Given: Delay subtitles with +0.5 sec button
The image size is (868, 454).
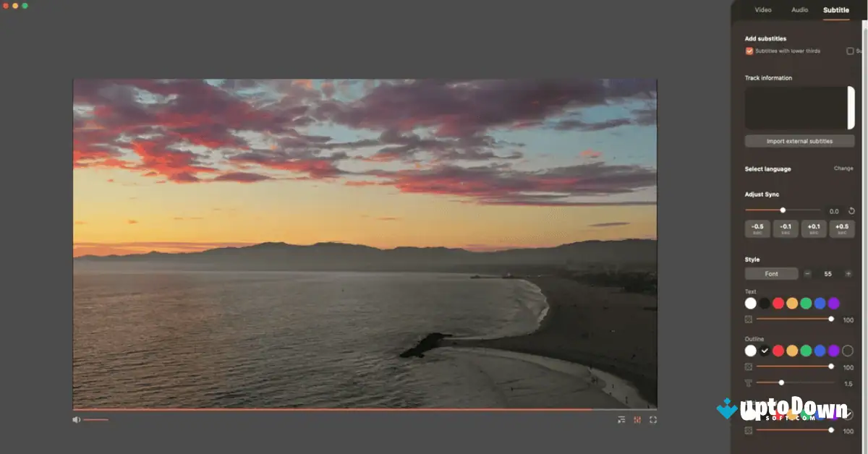Looking at the screenshot, I should (842, 229).
